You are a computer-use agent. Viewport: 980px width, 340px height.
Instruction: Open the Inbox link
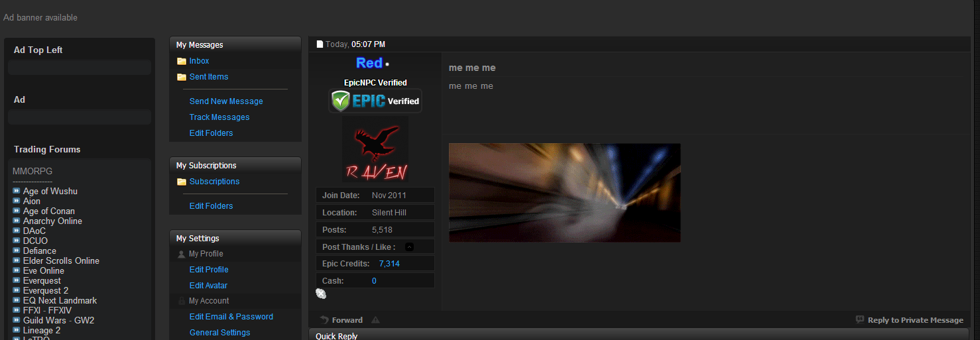(x=199, y=61)
